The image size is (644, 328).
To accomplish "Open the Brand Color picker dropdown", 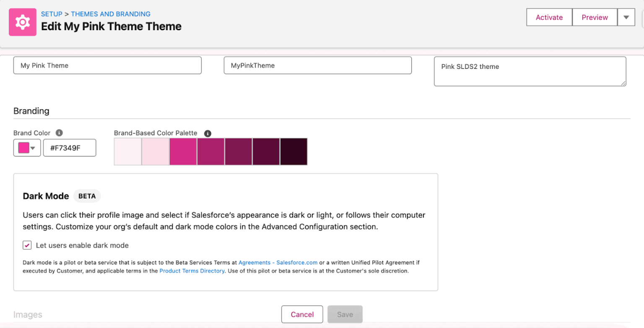I will pyautogui.click(x=27, y=148).
